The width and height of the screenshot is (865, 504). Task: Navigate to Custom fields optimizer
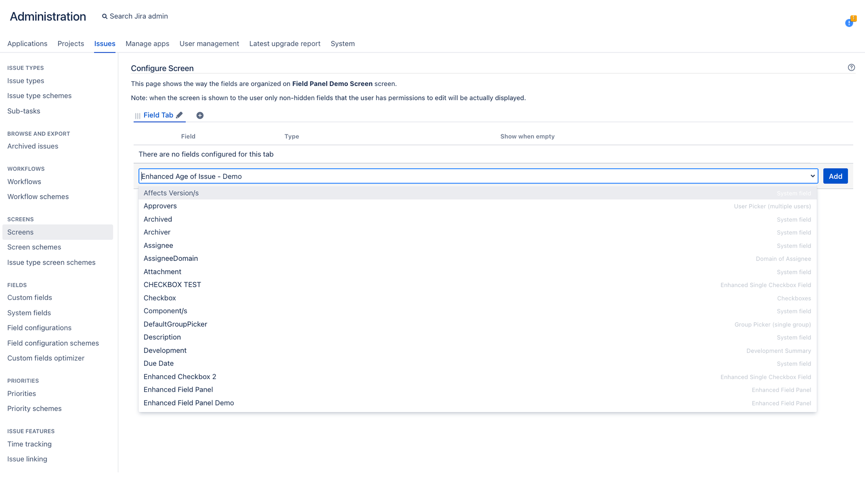coord(45,358)
